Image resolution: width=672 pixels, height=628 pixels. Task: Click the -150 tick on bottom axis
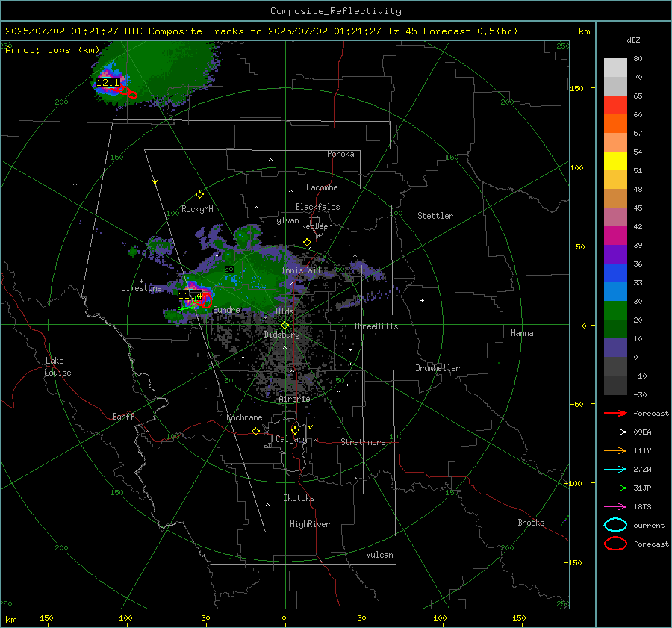tap(44, 618)
